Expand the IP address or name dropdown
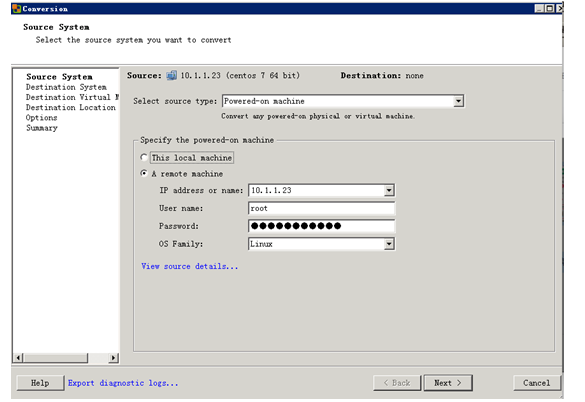The height and width of the screenshot is (402, 585). (x=389, y=190)
